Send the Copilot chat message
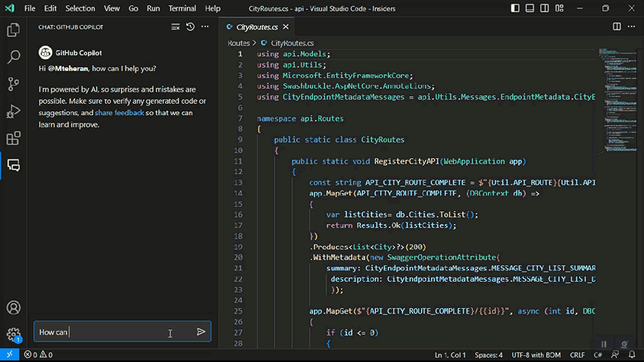This screenshot has width=644, height=362. pyautogui.click(x=201, y=332)
